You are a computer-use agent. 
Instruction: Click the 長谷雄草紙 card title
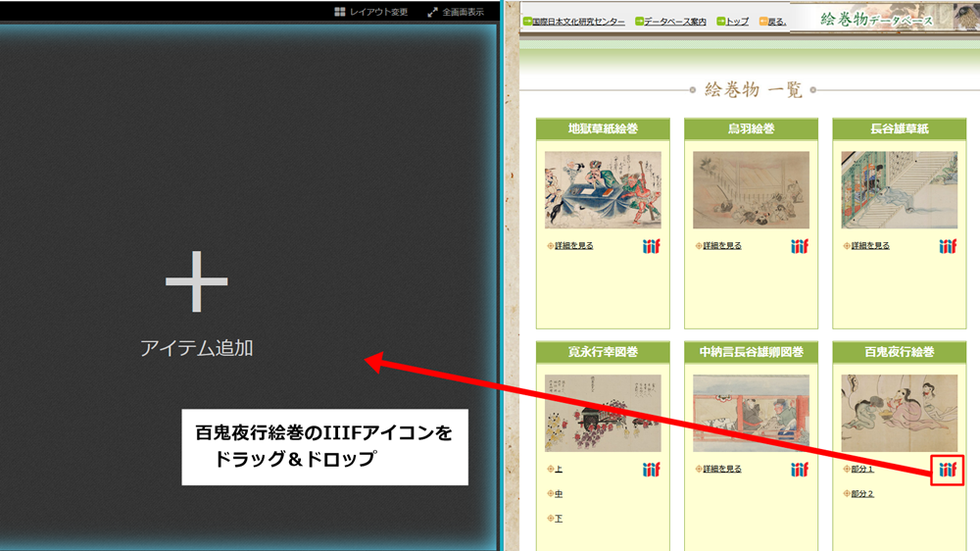[899, 128]
